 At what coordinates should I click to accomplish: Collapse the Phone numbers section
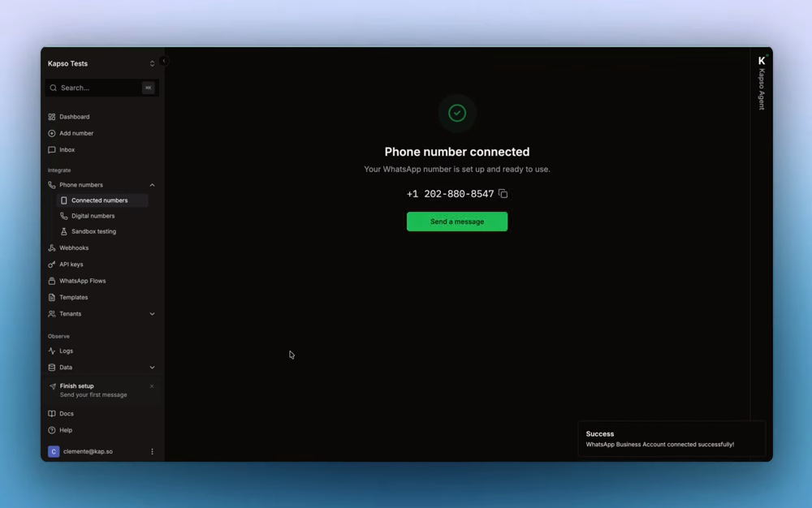(153, 185)
